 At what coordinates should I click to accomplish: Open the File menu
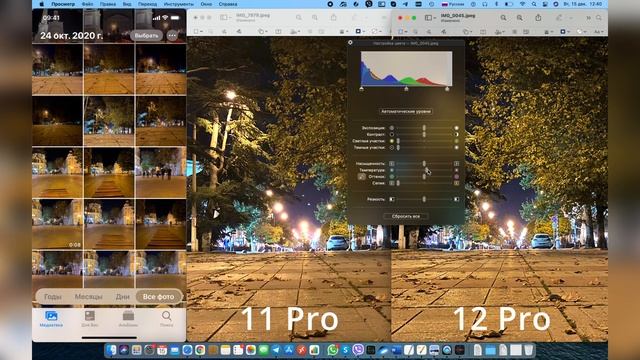coord(87,4)
